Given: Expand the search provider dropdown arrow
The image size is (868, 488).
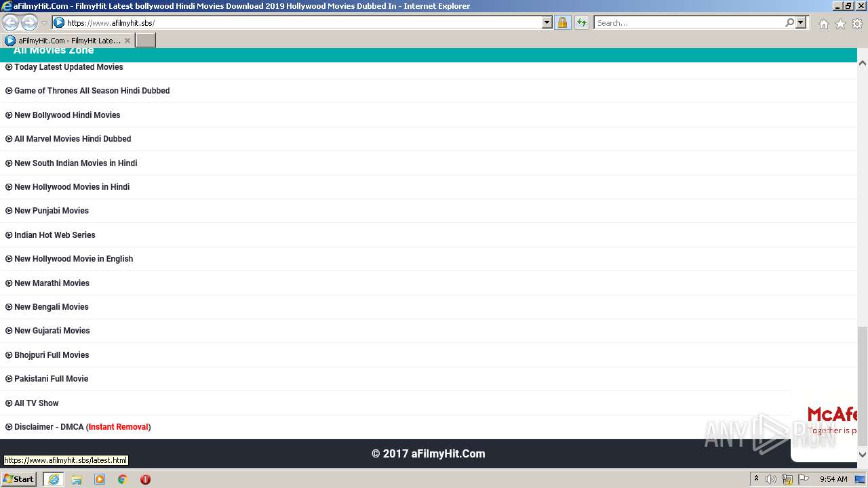Looking at the screenshot, I should [x=801, y=22].
